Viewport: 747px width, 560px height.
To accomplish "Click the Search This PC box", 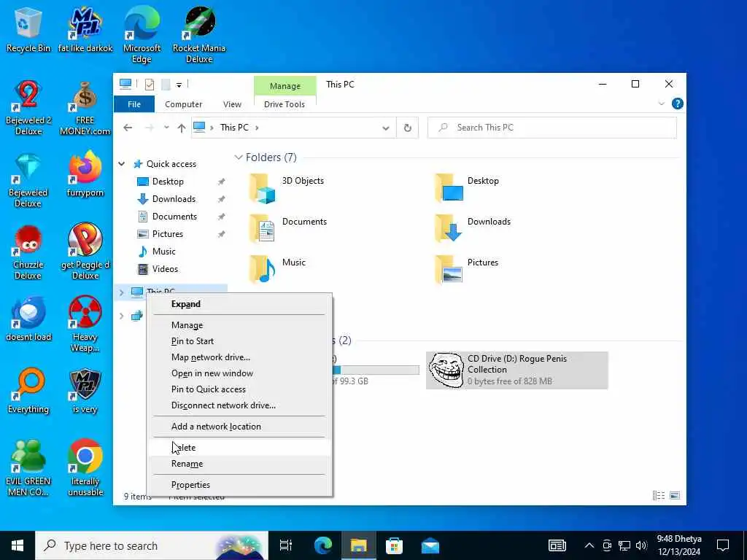I will coord(552,128).
